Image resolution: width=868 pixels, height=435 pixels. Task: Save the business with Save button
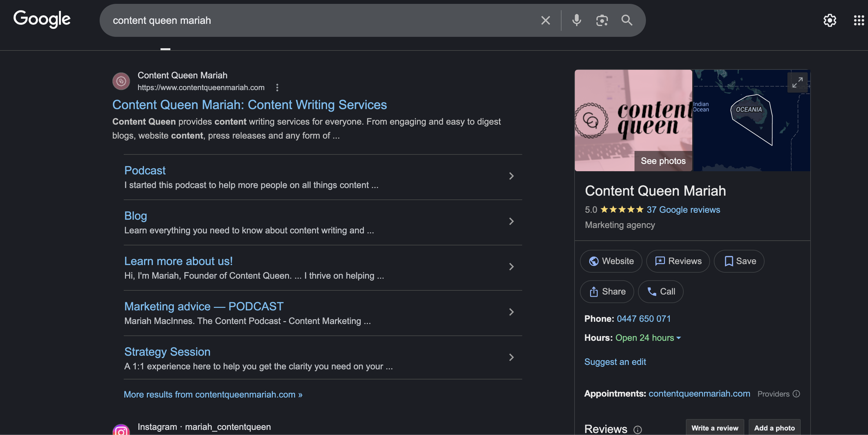740,261
